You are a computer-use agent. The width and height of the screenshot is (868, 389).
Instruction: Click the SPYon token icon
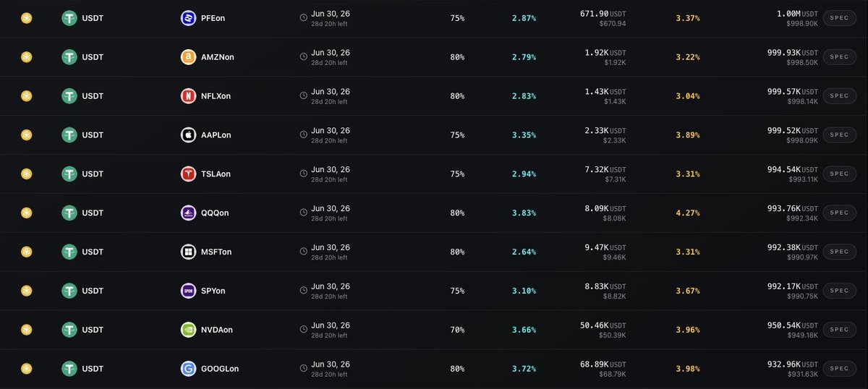coord(188,291)
